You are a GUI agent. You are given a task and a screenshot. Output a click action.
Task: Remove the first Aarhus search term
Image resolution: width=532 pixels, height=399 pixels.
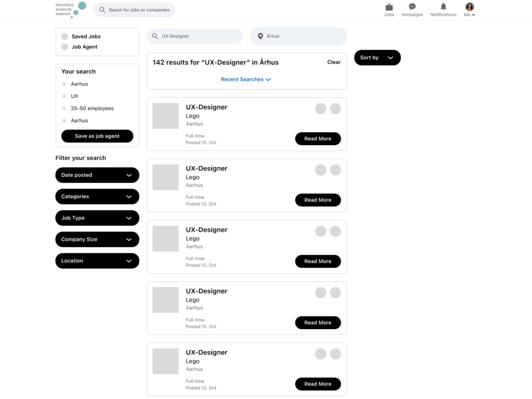click(64, 84)
